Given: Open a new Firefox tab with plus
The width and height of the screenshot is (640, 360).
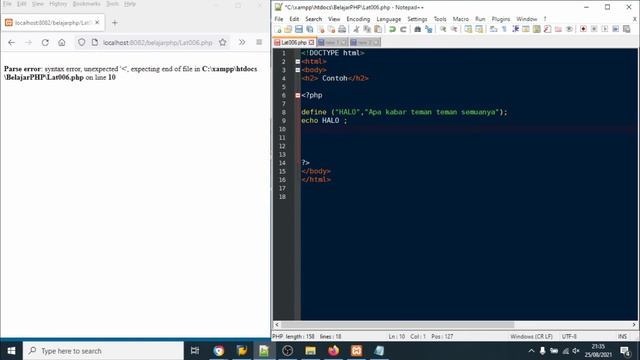Looking at the screenshot, I should click(x=115, y=23).
